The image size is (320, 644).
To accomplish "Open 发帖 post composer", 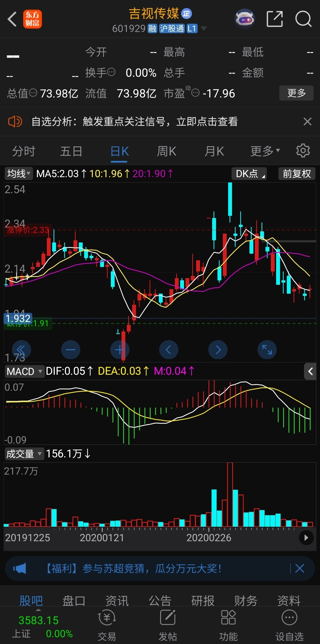I will pyautogui.click(x=168, y=626).
